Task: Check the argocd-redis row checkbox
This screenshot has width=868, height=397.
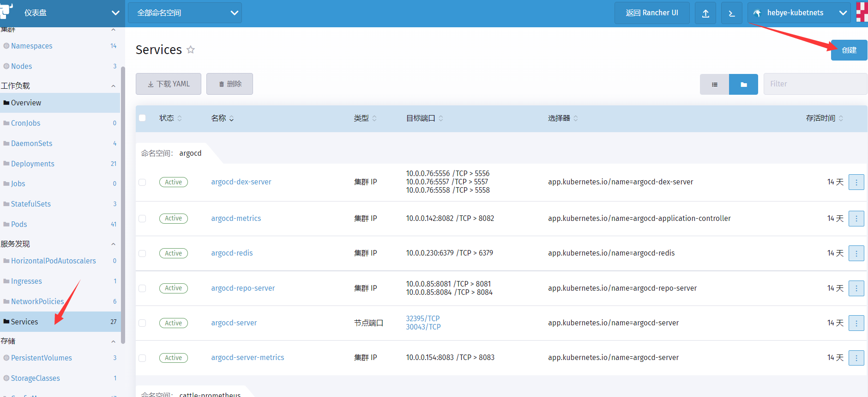Action: (x=142, y=253)
